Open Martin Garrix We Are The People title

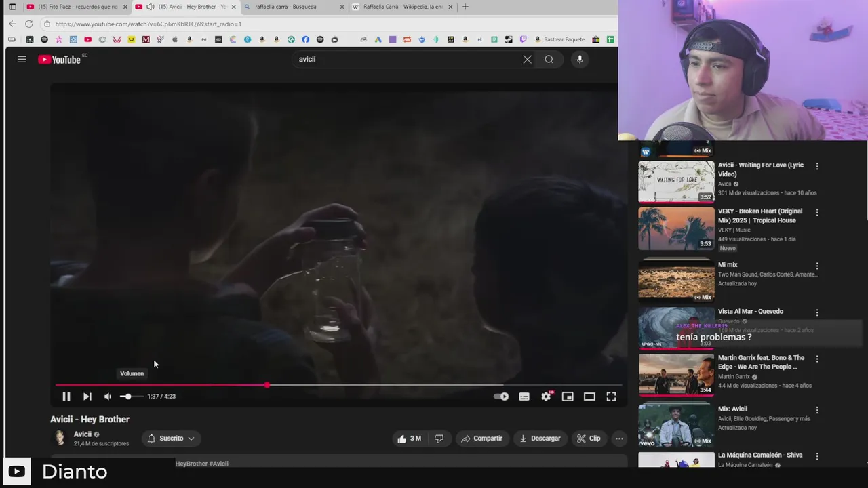pos(761,362)
